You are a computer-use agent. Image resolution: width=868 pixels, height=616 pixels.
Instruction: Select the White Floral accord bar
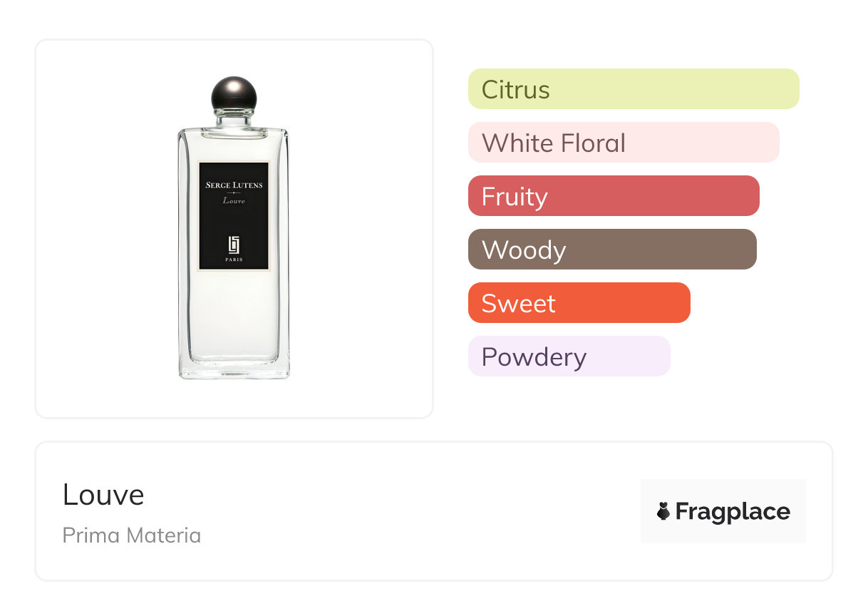(623, 143)
